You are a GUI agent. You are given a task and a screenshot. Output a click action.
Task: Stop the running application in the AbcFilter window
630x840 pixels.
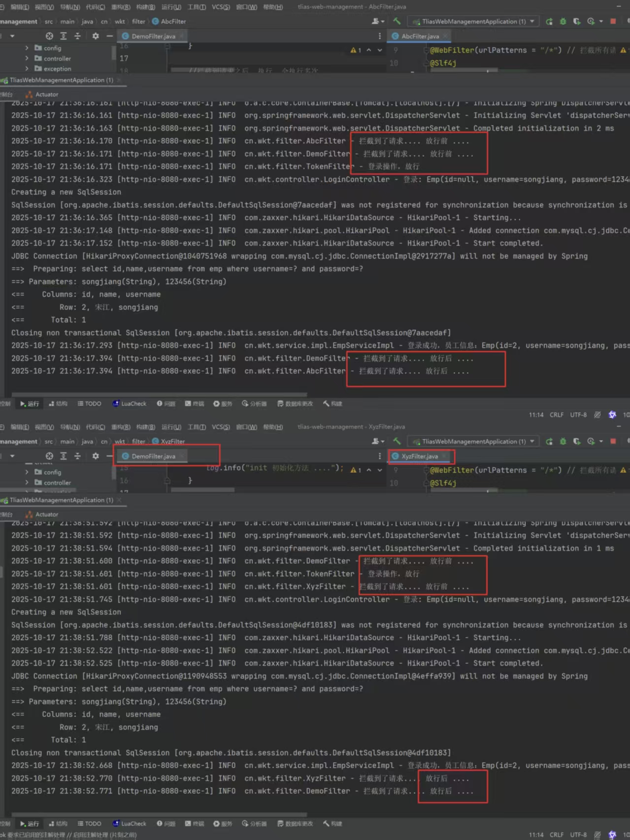coord(613,21)
